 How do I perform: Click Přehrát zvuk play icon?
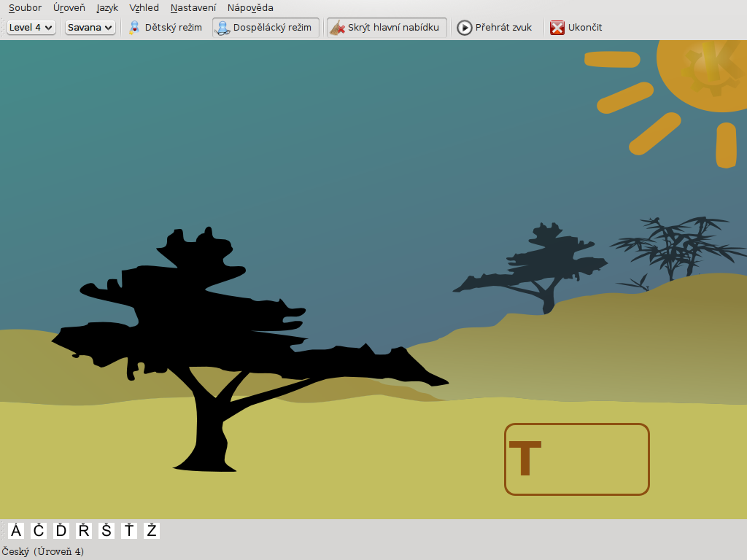[x=465, y=28]
